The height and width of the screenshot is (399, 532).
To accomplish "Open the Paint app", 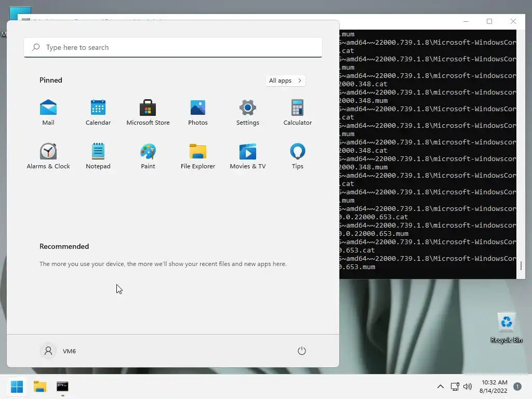I will tap(148, 156).
